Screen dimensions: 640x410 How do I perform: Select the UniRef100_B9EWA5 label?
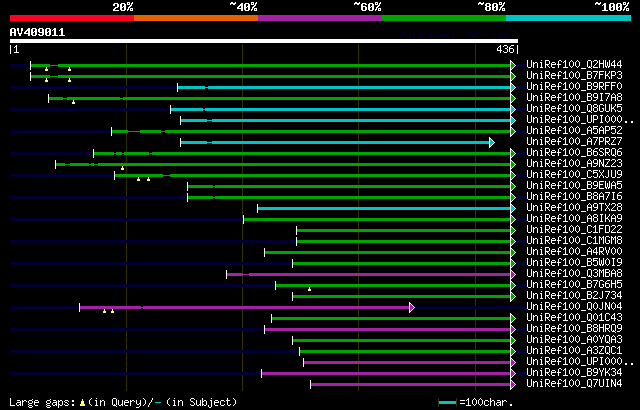tap(574, 186)
